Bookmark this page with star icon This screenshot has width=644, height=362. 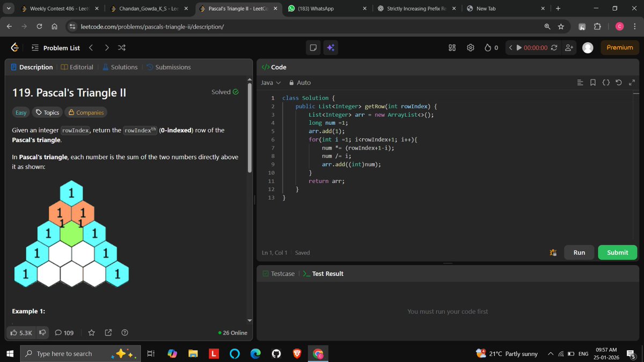[561, 26]
